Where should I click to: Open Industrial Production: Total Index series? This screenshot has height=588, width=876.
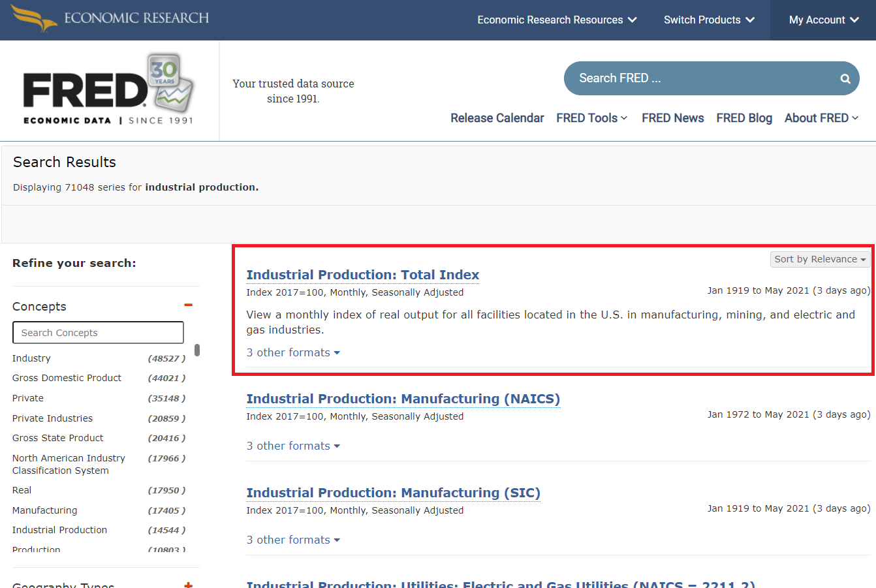click(x=363, y=275)
